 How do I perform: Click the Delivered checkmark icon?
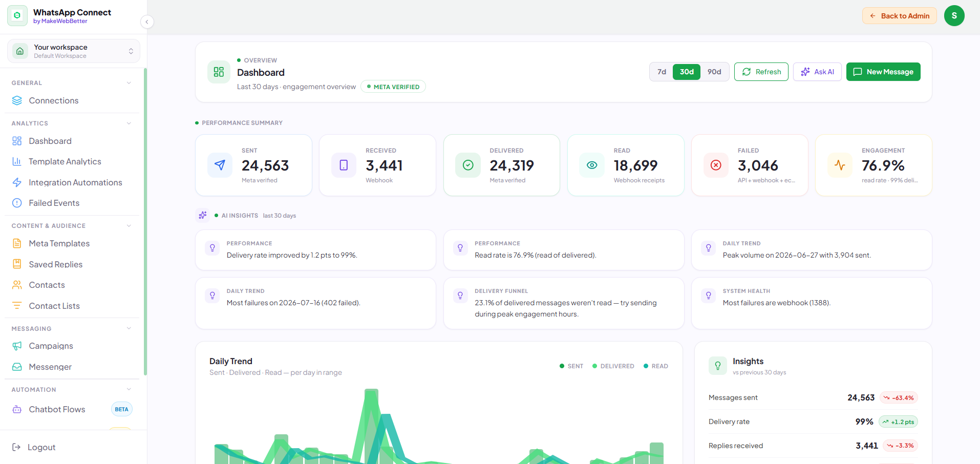[x=468, y=165]
